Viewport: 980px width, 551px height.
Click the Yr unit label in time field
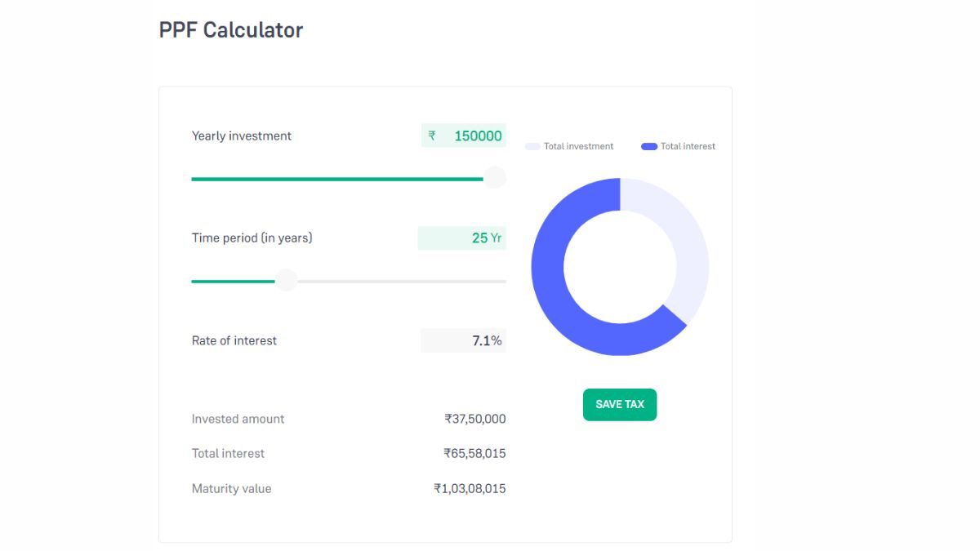point(496,238)
